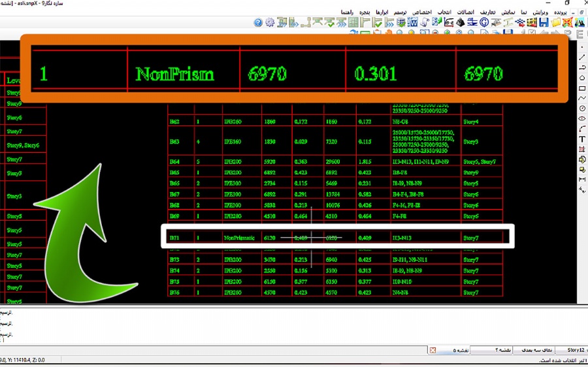Pick the Ellipse drawing tool
Image resolution: width=588 pixels, height=367 pixels.
point(582,118)
